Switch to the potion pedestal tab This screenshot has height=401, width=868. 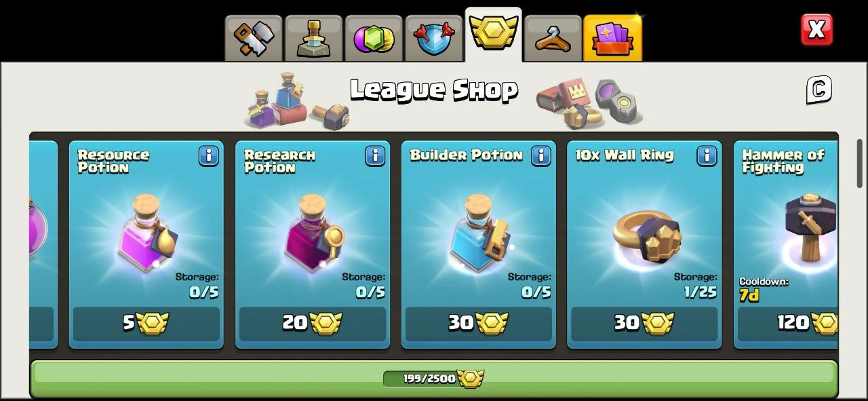click(313, 39)
